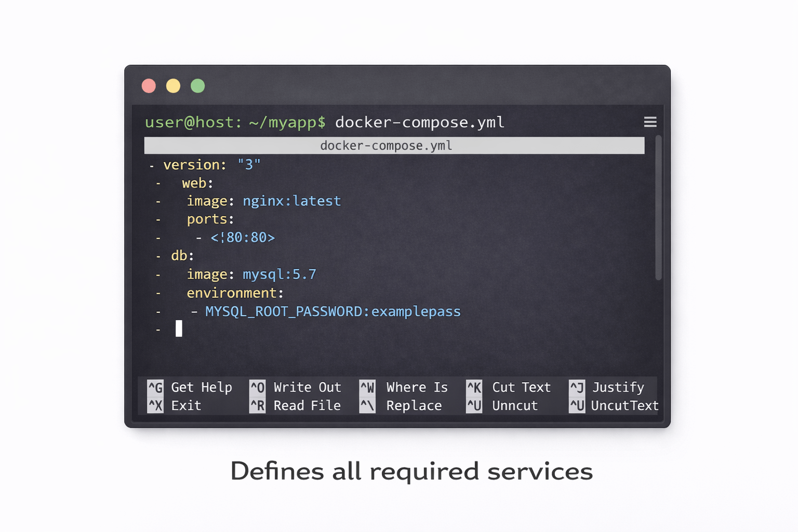Click the ^G Get Help shortcut
Screen dimensions: 798x532
(190, 387)
